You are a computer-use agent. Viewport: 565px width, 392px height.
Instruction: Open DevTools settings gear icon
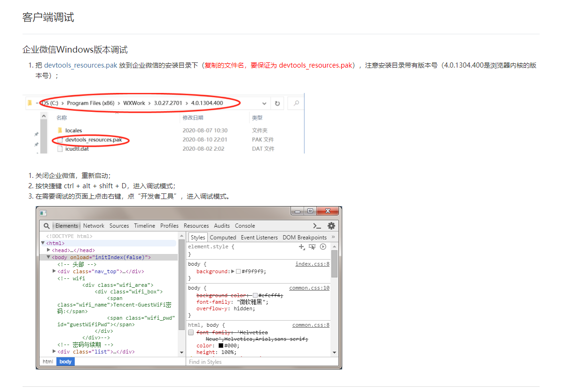(x=331, y=226)
